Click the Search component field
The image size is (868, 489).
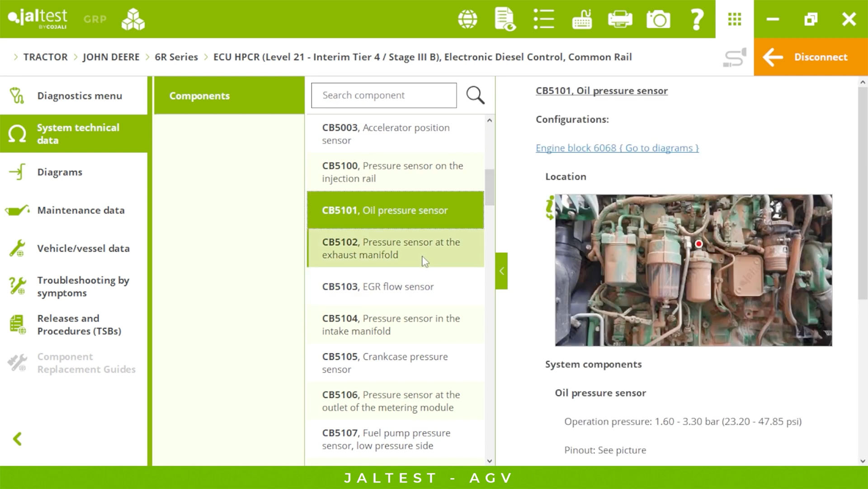384,95
